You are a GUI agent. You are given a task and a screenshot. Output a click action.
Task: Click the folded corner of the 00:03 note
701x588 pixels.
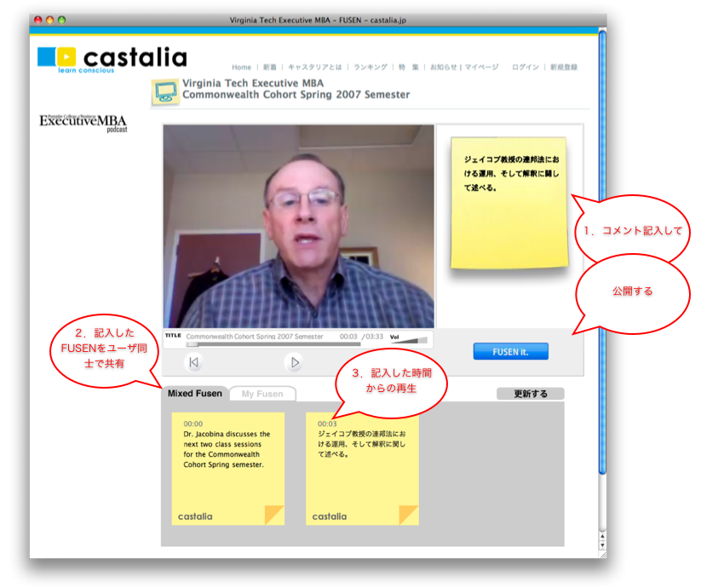[x=408, y=515]
